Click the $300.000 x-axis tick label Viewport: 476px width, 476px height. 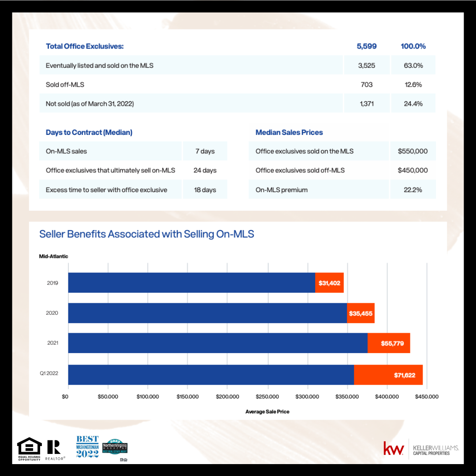pyautogui.click(x=307, y=397)
